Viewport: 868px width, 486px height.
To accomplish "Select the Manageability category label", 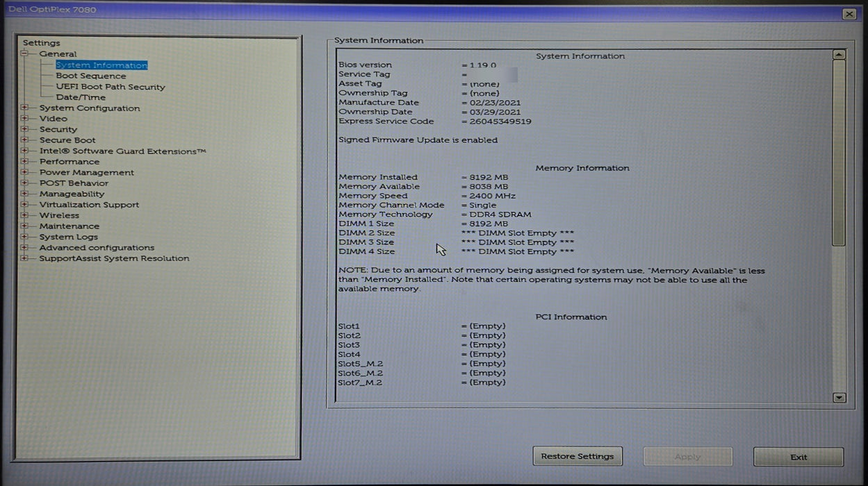I will 72,194.
